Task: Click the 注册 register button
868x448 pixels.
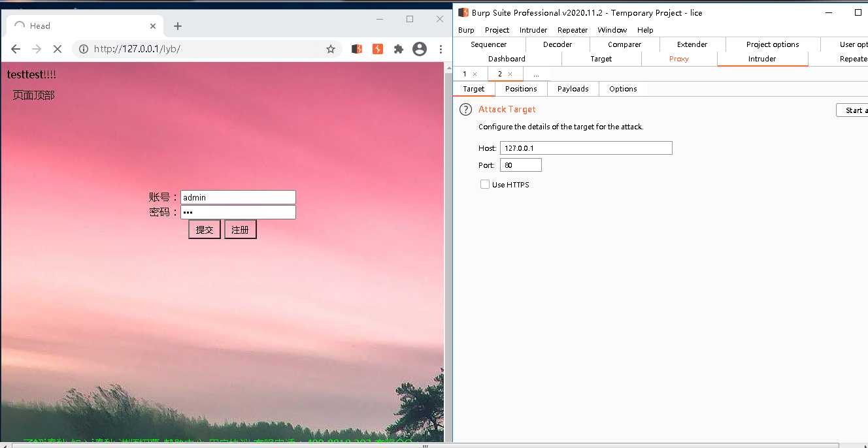Action: tap(241, 230)
